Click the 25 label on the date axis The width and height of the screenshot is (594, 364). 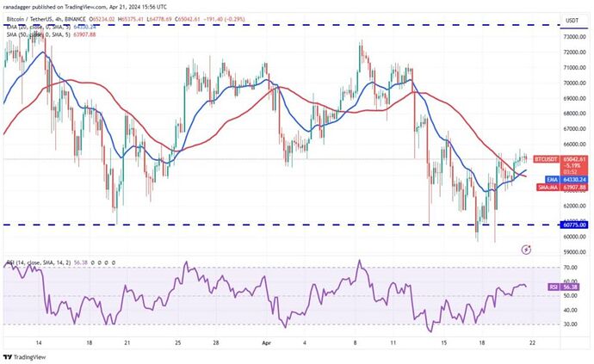[178, 343]
